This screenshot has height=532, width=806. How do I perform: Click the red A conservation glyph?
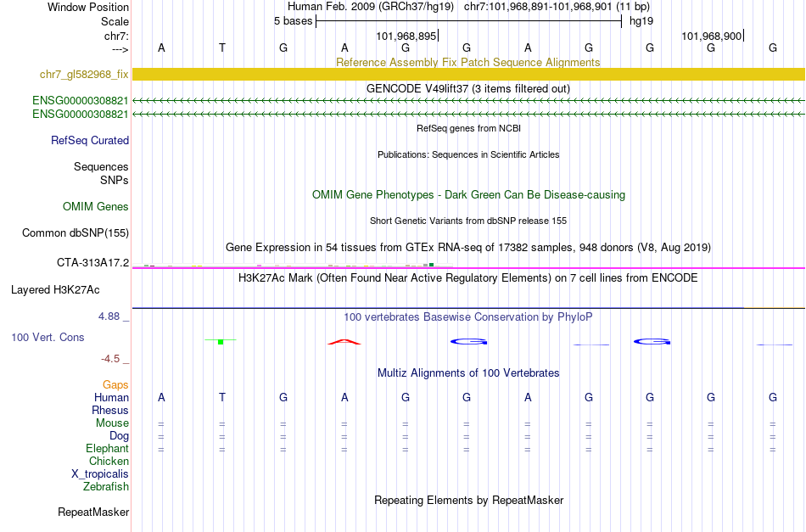coord(344,342)
